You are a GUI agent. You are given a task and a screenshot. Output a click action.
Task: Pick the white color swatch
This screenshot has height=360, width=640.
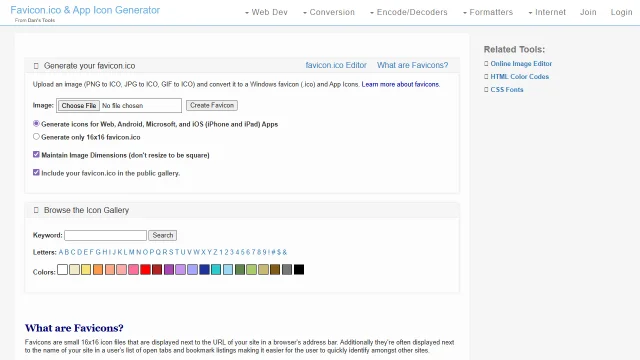pos(62,269)
